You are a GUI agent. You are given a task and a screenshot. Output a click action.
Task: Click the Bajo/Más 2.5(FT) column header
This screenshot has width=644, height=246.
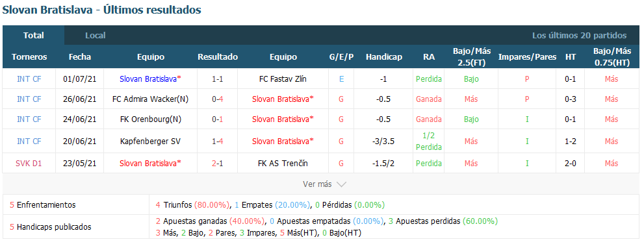tap(472, 57)
